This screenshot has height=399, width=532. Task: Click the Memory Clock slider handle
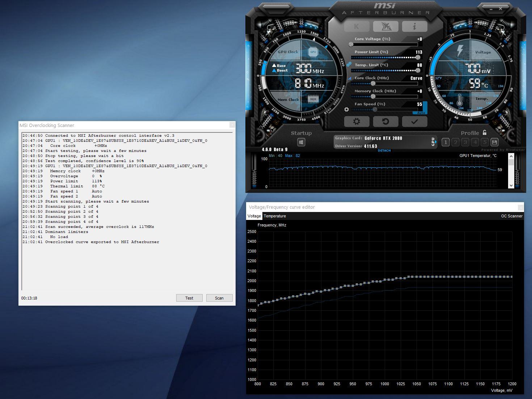[373, 96]
